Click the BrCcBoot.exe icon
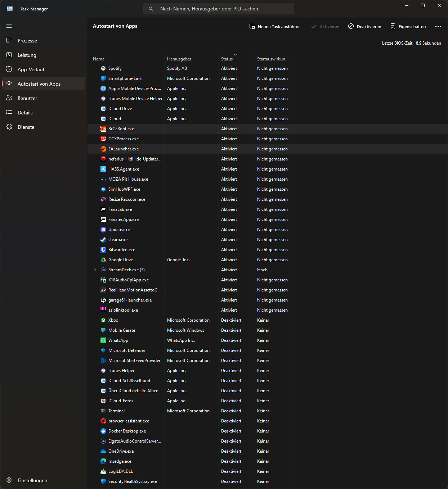The image size is (448, 489). tap(103, 129)
